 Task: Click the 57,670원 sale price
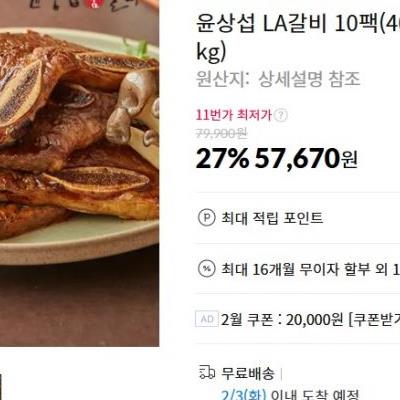306,158
